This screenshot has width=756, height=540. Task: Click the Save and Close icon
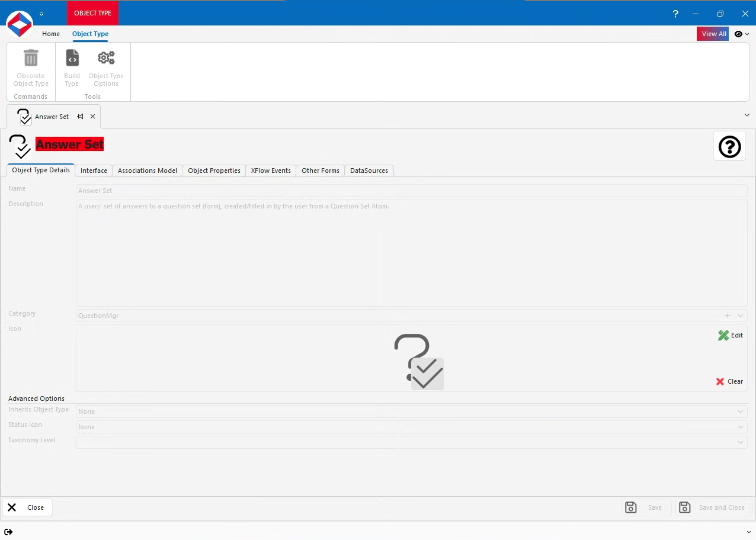[x=684, y=507]
